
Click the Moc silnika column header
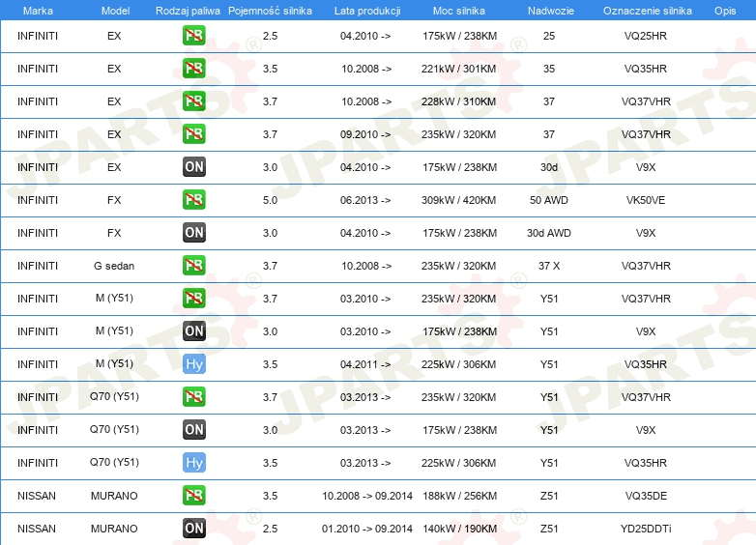[459, 11]
